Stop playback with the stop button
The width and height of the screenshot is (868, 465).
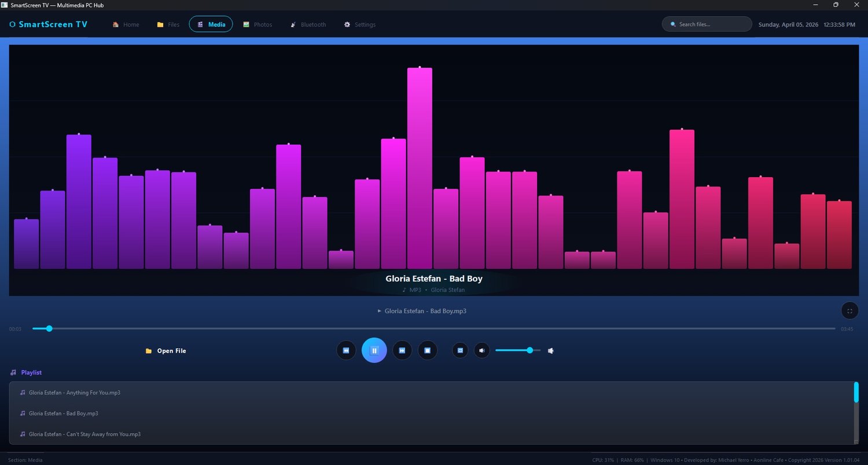click(428, 350)
